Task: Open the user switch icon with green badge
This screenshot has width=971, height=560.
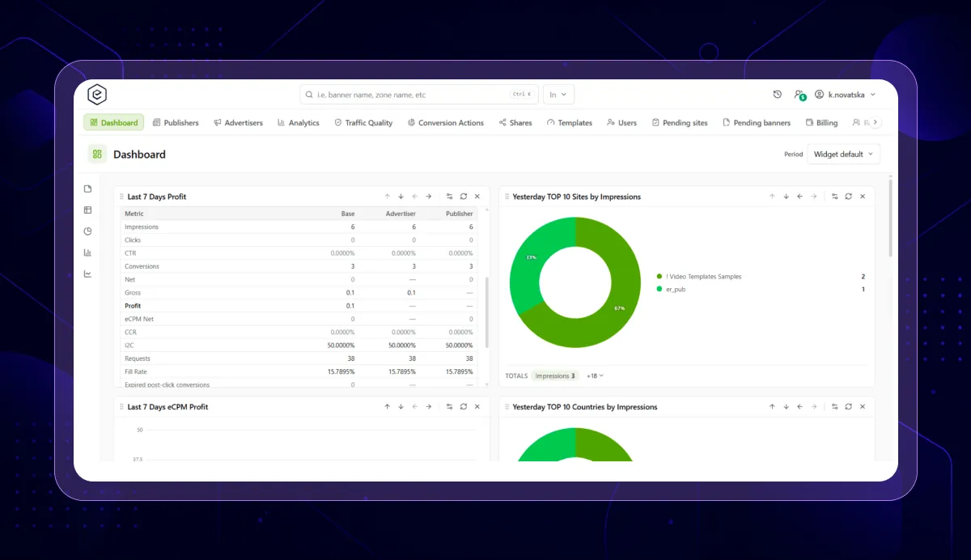Action: (x=799, y=95)
